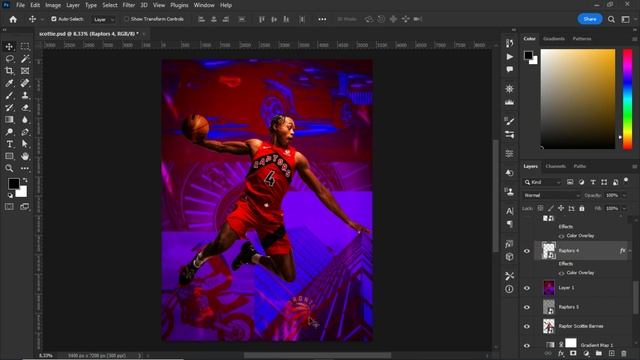Select the Pen tool
Screen dimensions: 640x360
click(25, 132)
